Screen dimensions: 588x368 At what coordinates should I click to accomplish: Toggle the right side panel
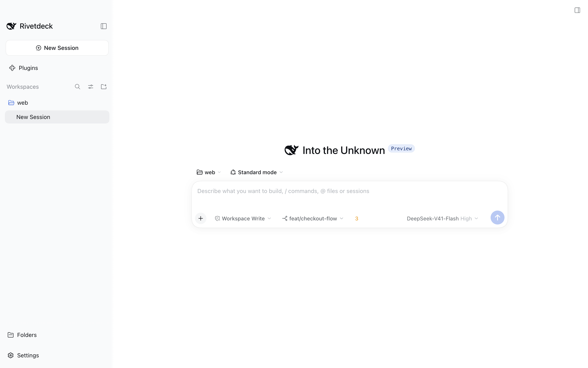577,10
